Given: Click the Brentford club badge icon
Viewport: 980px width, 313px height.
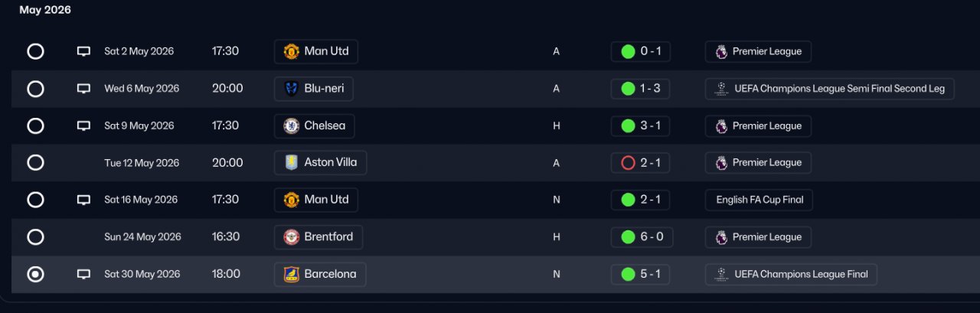Looking at the screenshot, I should (x=291, y=236).
